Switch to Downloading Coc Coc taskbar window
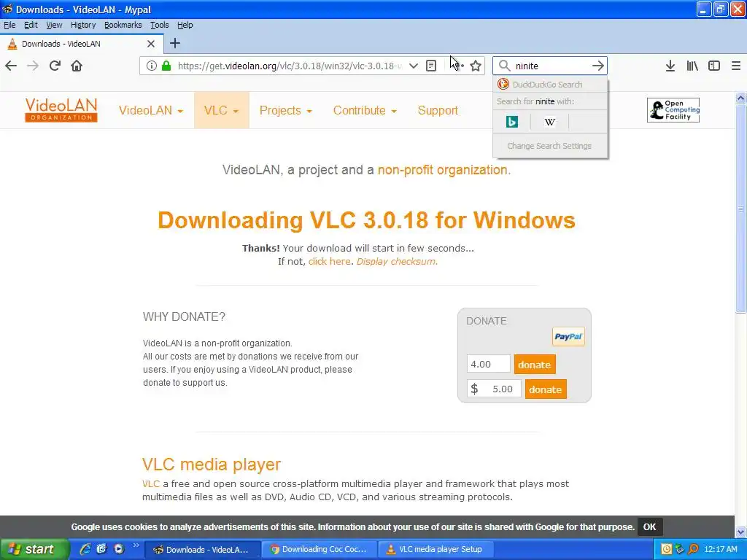Screen dimensions: 747x560 [319, 549]
